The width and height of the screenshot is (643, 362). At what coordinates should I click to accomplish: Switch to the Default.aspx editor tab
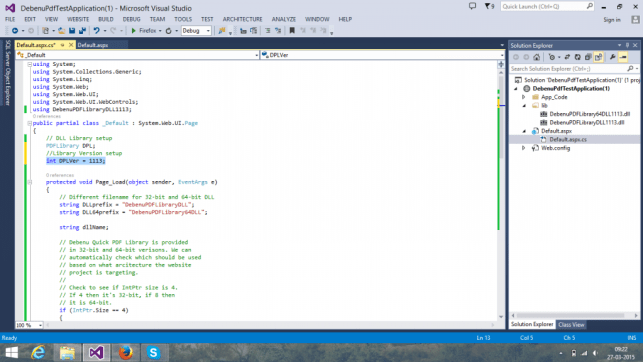point(93,45)
